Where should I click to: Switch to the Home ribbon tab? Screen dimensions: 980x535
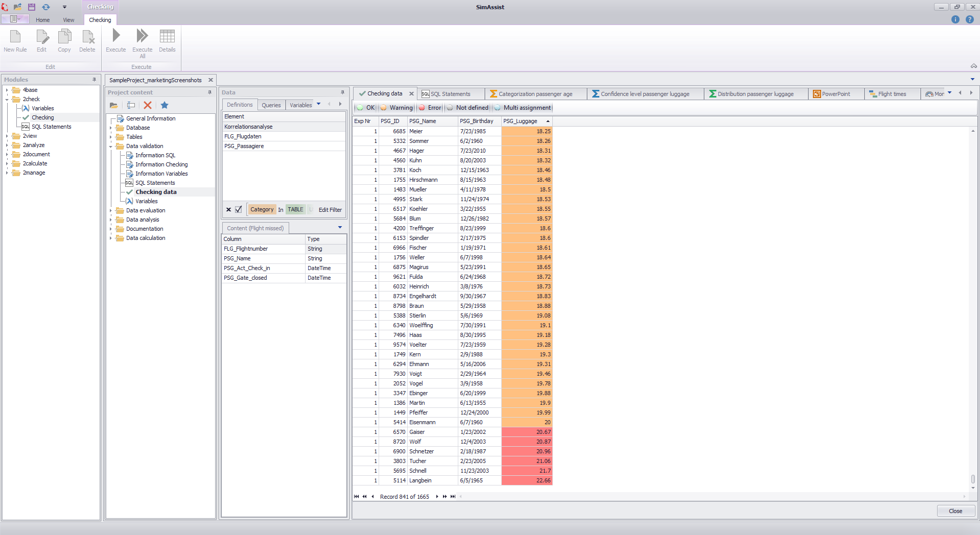point(43,20)
